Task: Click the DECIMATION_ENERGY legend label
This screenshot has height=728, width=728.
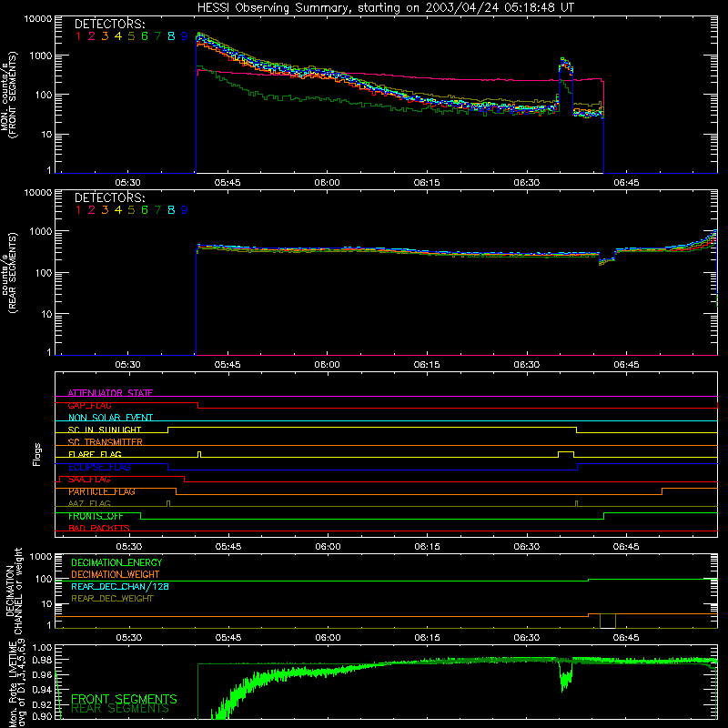Action: coord(116,562)
